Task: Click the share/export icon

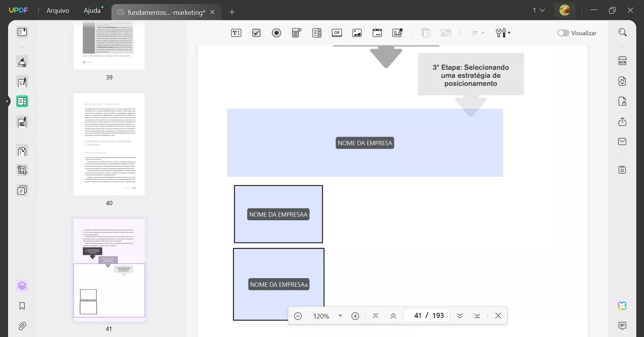Action: point(623,122)
